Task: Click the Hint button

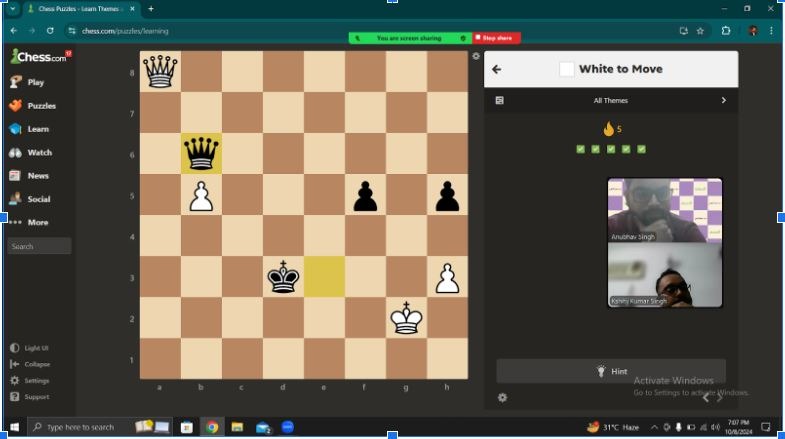Action: point(611,371)
